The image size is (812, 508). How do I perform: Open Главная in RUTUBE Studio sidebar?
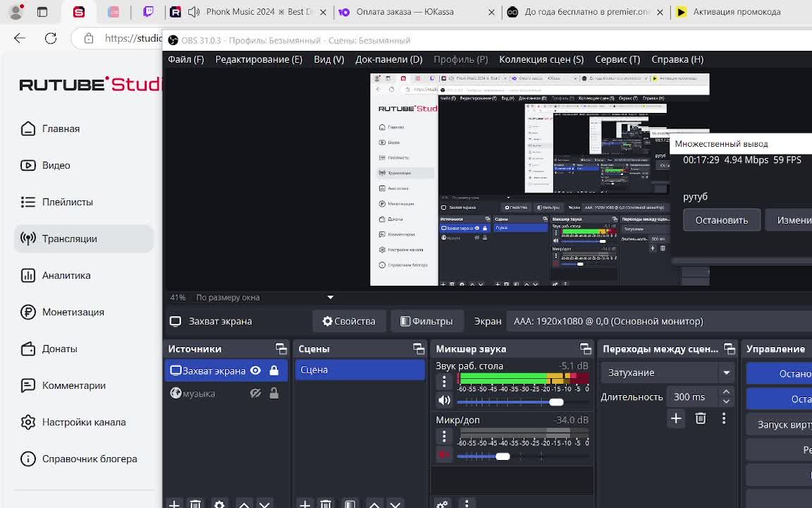click(x=50, y=128)
